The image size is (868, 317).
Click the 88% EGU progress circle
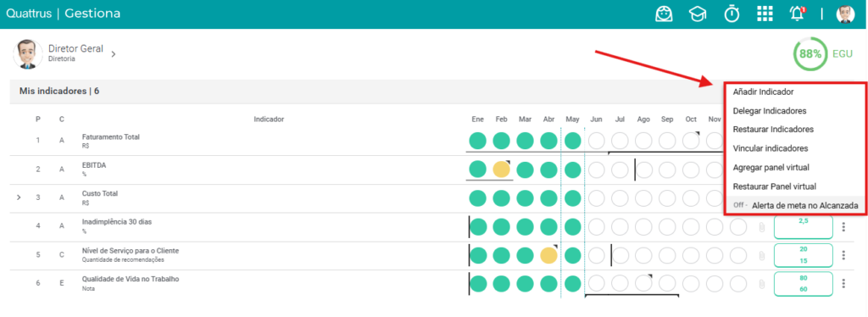click(810, 54)
